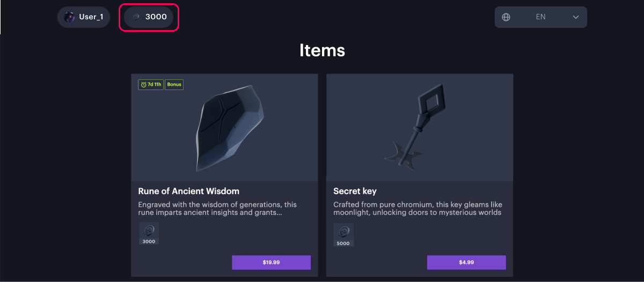The height and width of the screenshot is (282, 644).
Task: Click the Bonus badge on the Rune card
Action: pyautogui.click(x=174, y=85)
